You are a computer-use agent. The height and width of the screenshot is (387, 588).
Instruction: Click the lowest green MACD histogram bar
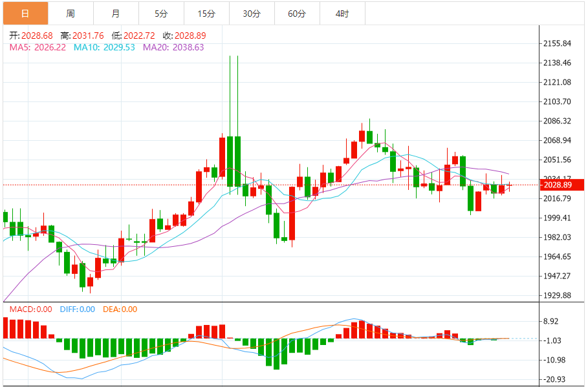[276, 354]
